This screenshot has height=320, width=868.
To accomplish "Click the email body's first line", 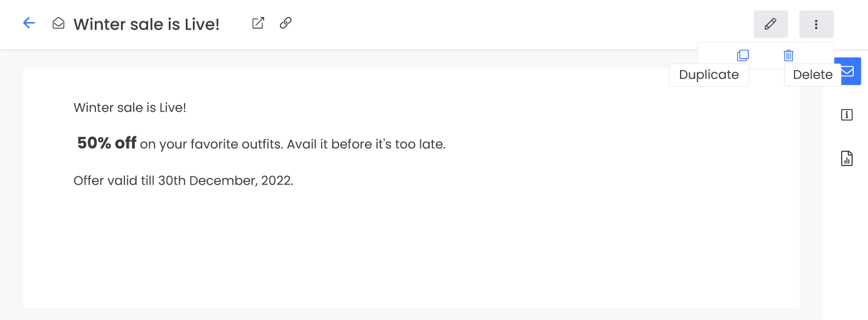I will [x=130, y=108].
